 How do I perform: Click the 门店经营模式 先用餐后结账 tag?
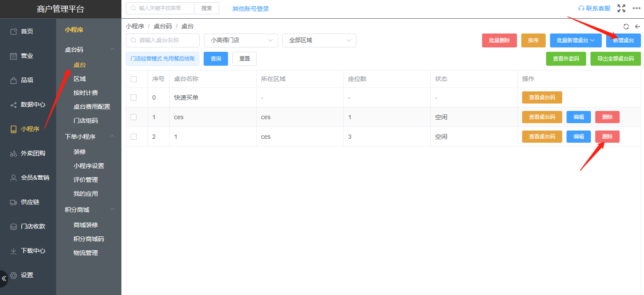click(x=163, y=59)
